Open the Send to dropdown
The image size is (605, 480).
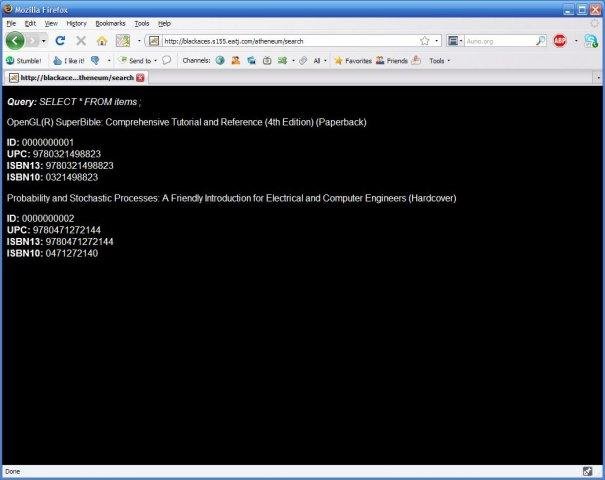coord(138,61)
